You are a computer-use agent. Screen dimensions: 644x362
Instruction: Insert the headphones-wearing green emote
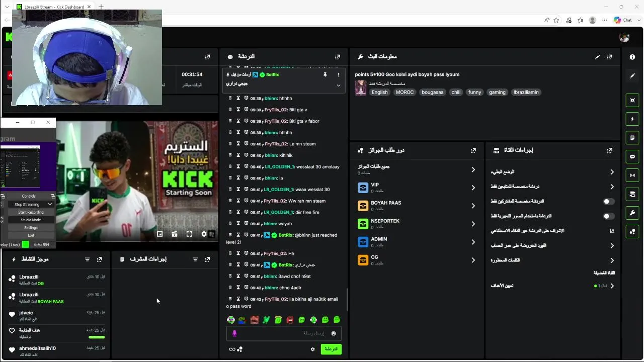[313, 320]
